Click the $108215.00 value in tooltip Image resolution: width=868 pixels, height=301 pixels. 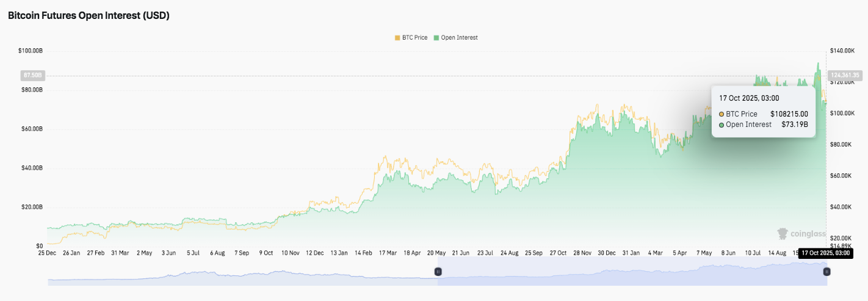789,114
